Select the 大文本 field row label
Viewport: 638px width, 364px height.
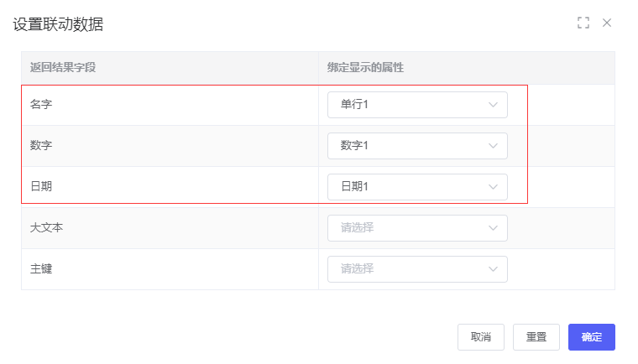click(x=46, y=227)
